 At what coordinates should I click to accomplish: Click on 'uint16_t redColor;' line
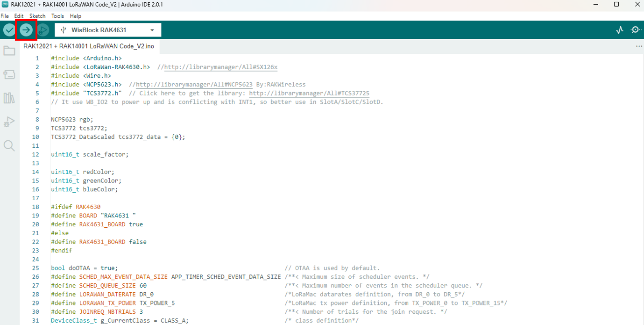pyautogui.click(x=83, y=172)
